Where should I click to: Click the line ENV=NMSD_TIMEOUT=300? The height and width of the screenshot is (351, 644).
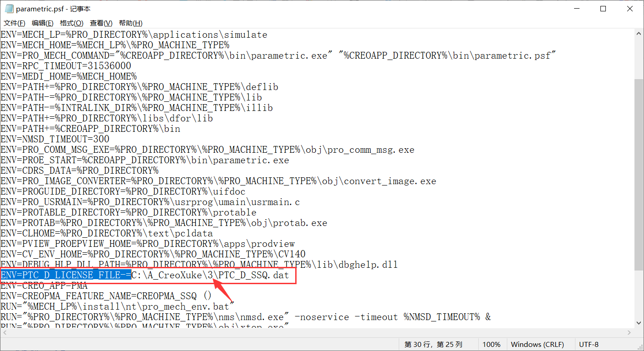pos(55,139)
